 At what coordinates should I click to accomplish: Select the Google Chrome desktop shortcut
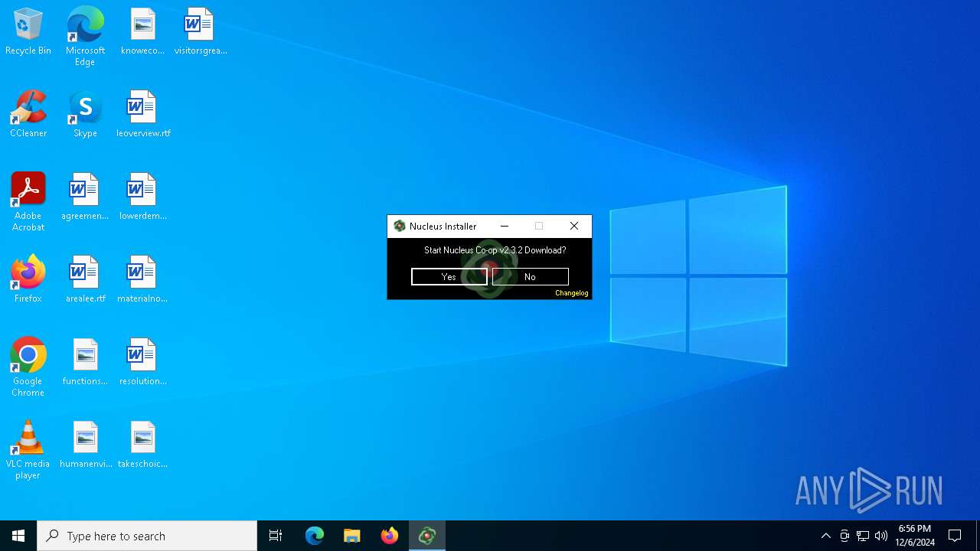[28, 367]
